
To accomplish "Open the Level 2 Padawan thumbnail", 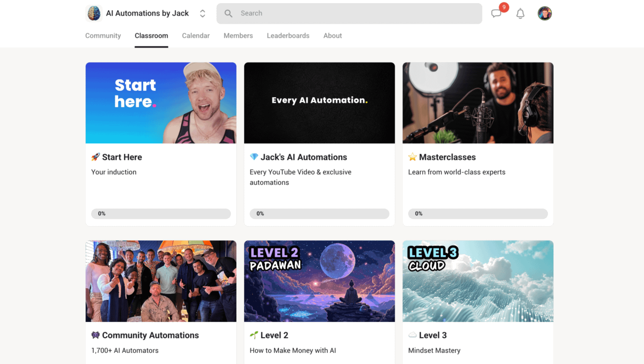I will [319, 281].
